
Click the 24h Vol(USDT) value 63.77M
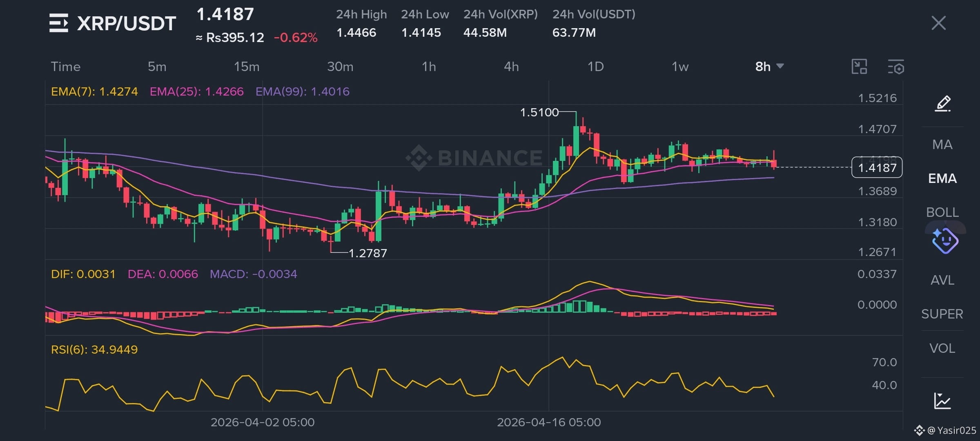(x=574, y=33)
